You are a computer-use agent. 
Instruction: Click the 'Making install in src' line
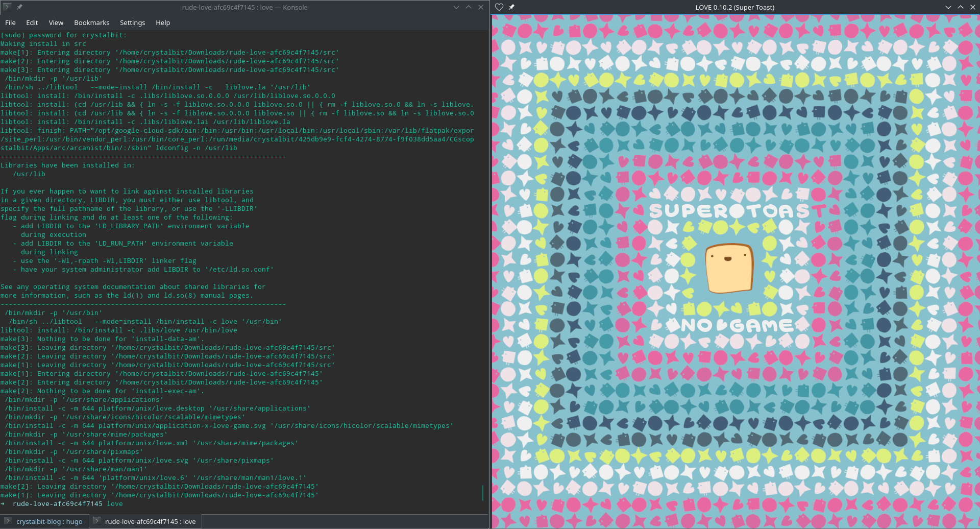(x=43, y=44)
